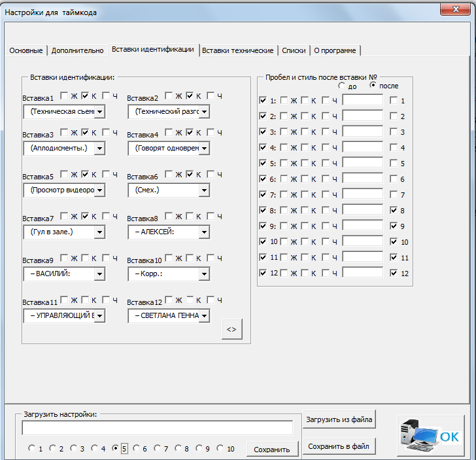Screen dimensions: 476x460
Task: Click the Загрузить настройки text field
Action: [x=158, y=428]
